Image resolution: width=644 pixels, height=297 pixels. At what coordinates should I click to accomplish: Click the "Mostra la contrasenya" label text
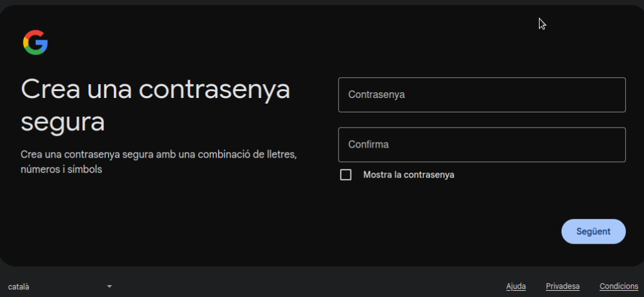tap(408, 175)
